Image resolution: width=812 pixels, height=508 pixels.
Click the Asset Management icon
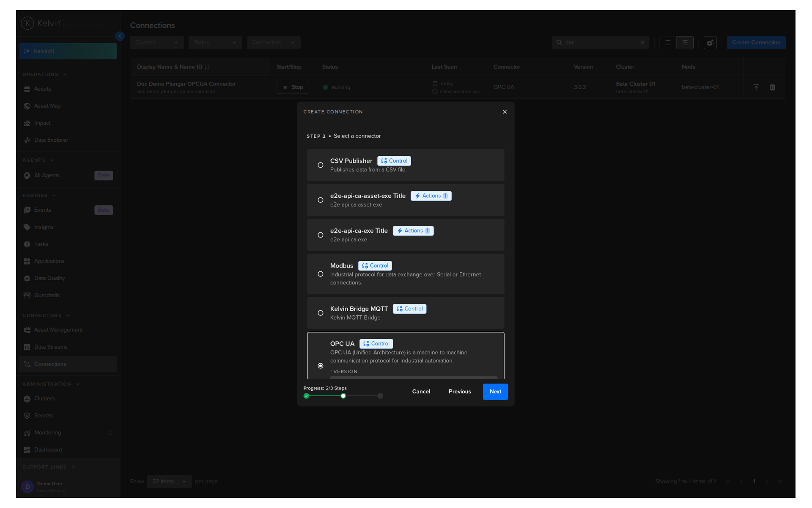point(27,330)
